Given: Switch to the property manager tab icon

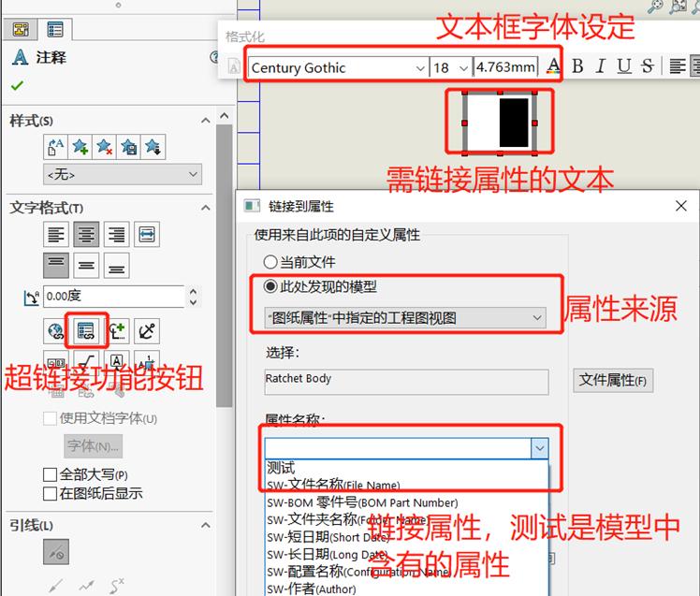Looking at the screenshot, I should [x=55, y=29].
